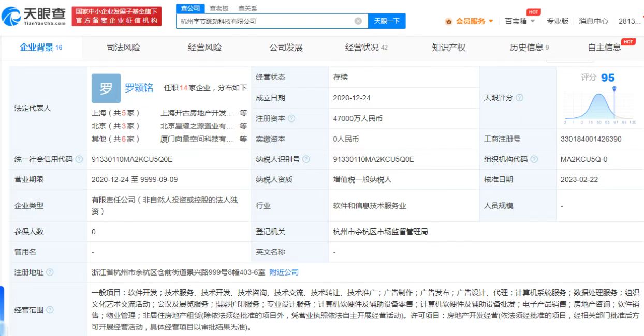Switch to the 司法风险 tab
Screen dimensions: 644x336
coord(123,48)
